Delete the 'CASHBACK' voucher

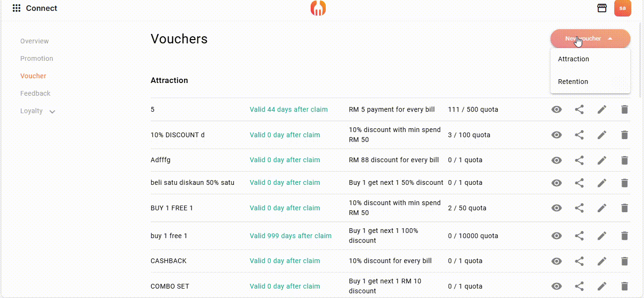624,261
